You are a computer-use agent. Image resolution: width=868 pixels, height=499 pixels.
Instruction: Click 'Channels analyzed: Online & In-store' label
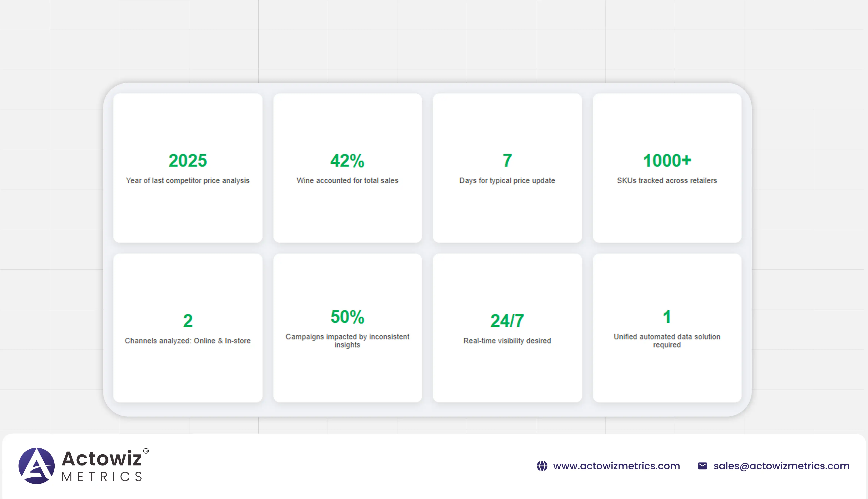click(x=187, y=341)
